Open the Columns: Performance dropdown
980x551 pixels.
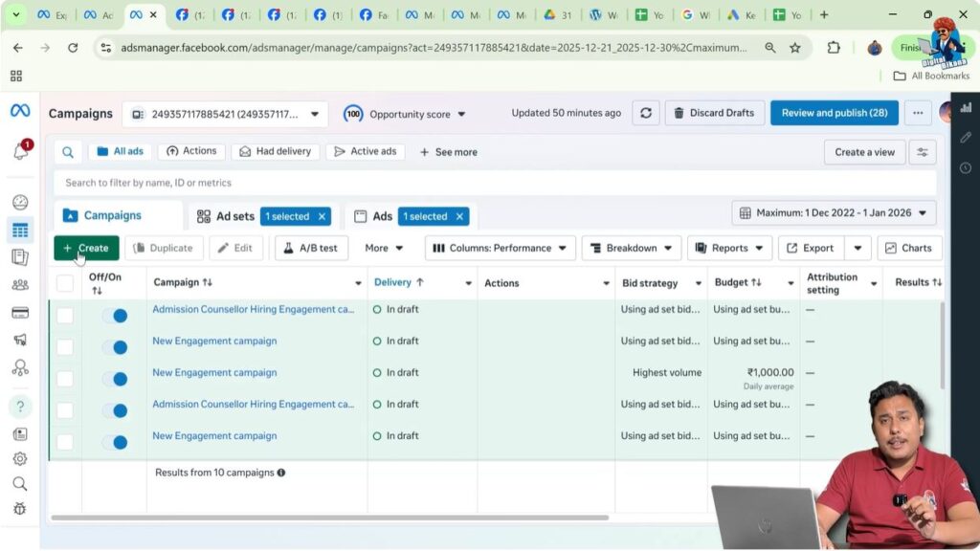(x=499, y=248)
